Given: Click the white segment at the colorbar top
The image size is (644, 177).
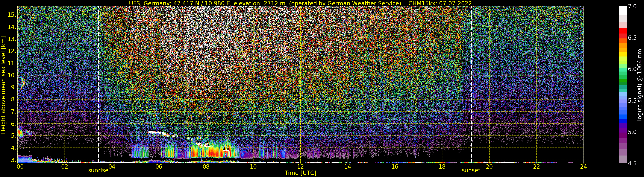Looking at the screenshot, I should pos(623,11).
